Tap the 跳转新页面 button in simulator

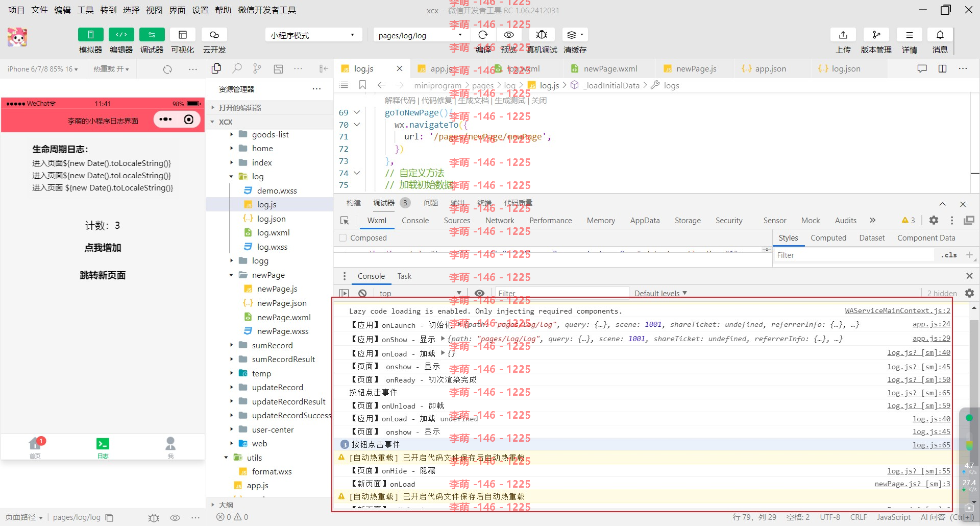pyautogui.click(x=103, y=275)
